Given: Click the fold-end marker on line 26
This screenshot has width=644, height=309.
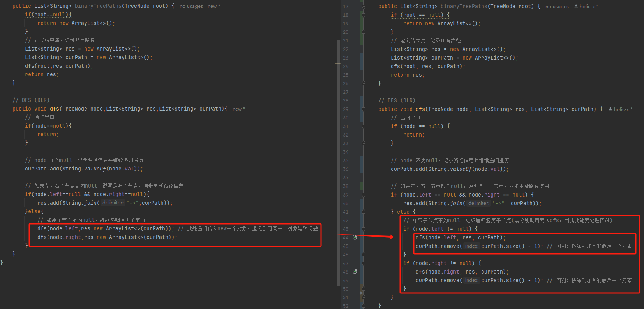Looking at the screenshot, I should (363, 83).
